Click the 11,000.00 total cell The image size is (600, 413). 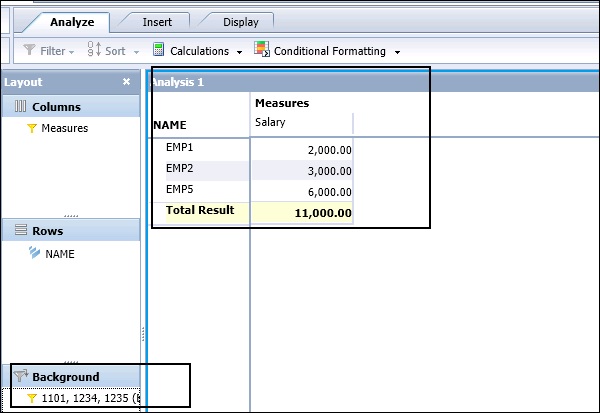302,213
